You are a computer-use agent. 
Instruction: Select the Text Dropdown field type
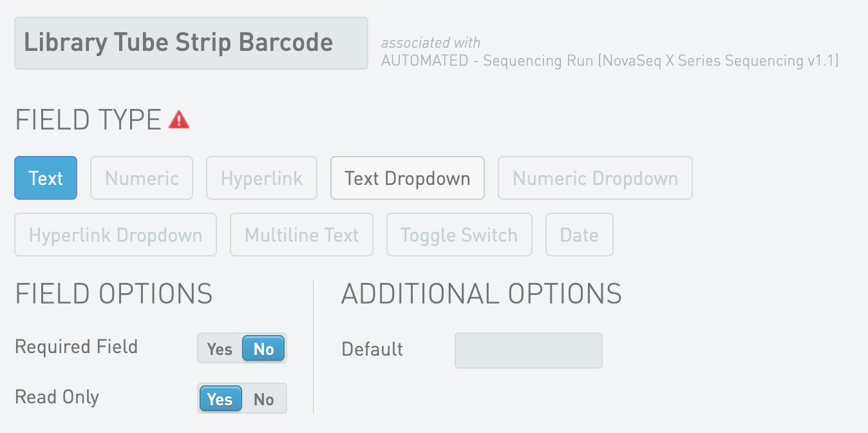click(407, 178)
